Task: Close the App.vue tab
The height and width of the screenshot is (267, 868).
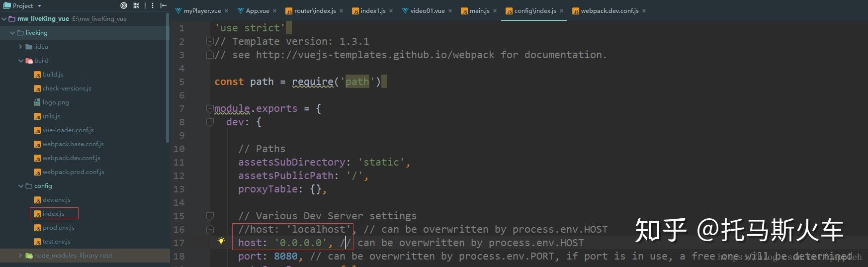Action: [x=274, y=11]
